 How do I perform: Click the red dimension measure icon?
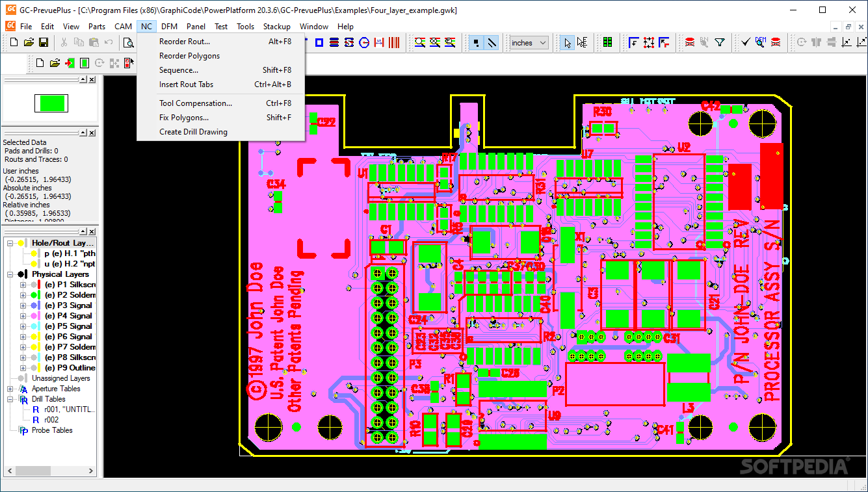coord(379,43)
